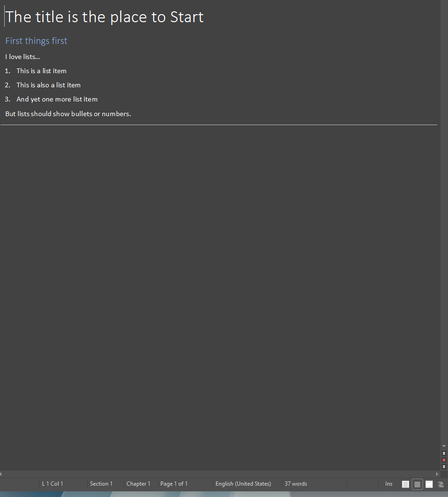Screen dimensions: 448x497
Task: Click the red dot browse target button
Action: (x=444, y=460)
